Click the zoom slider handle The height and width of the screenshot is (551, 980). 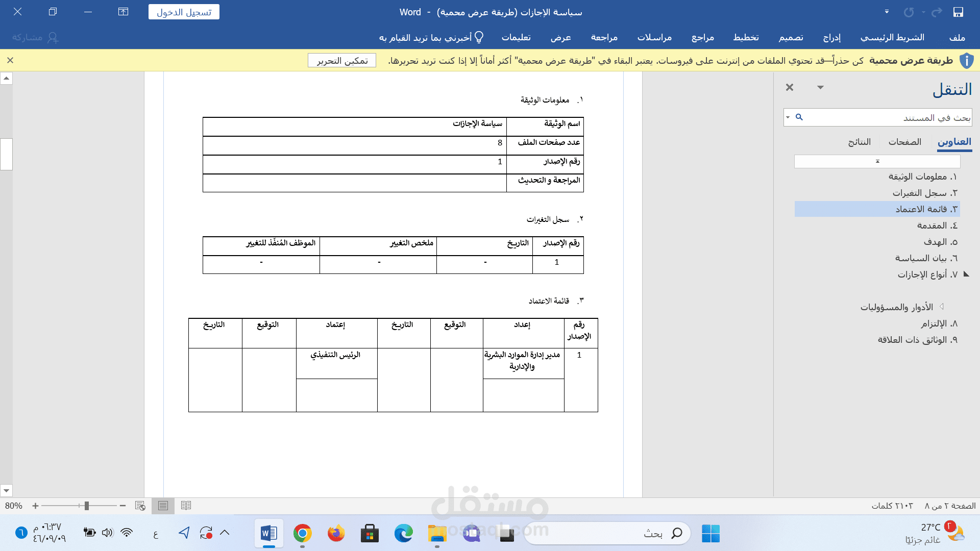tap(87, 506)
